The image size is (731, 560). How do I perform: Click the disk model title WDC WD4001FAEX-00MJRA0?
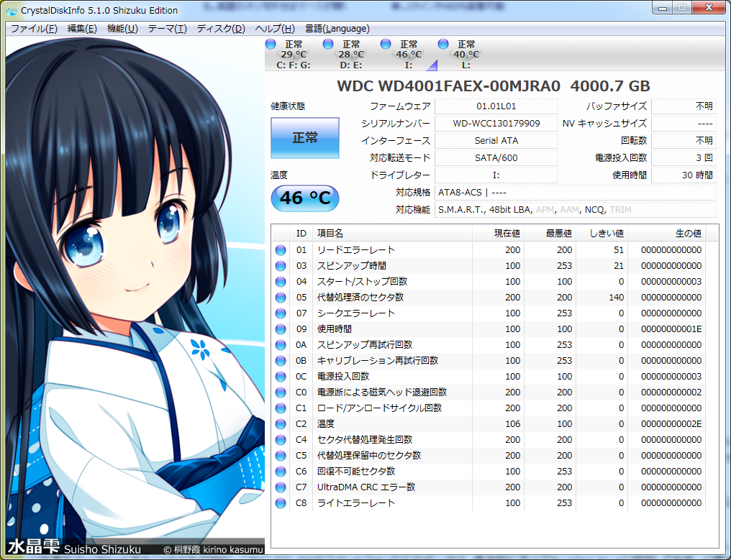tap(448, 86)
